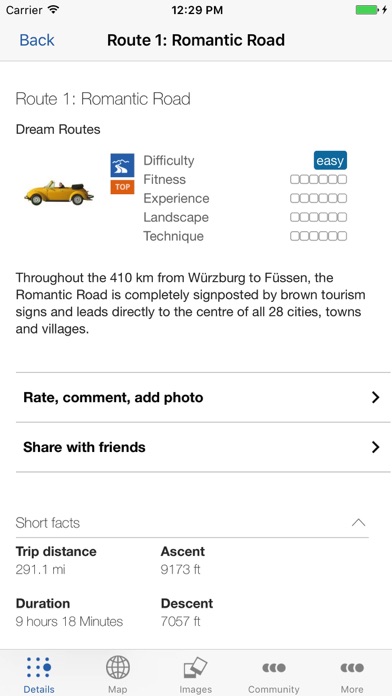Select the Details tab dots icon

(x=39, y=667)
